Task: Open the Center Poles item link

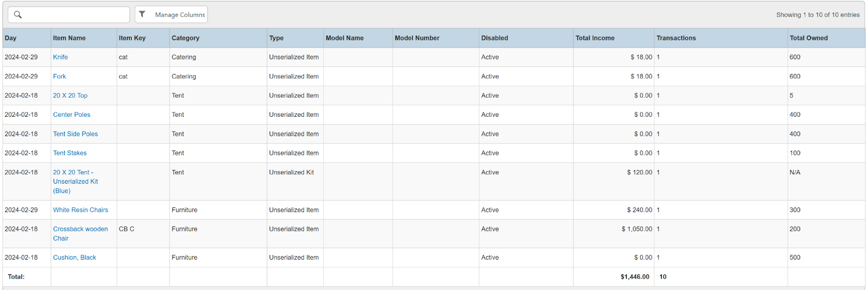Action: (x=72, y=115)
